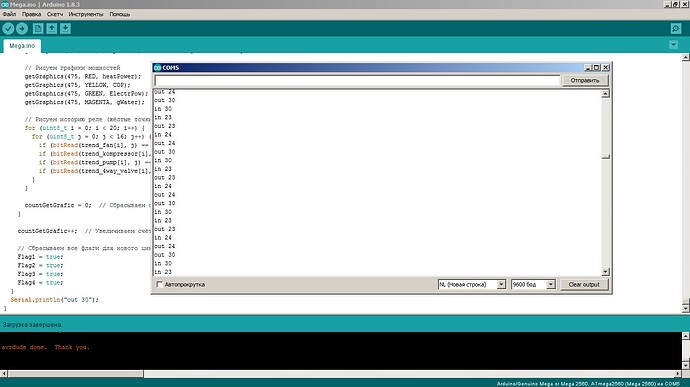Viewport: 690px width, 387px height.
Task: Click the first 'out 24' serial output line
Action: click(x=165, y=92)
